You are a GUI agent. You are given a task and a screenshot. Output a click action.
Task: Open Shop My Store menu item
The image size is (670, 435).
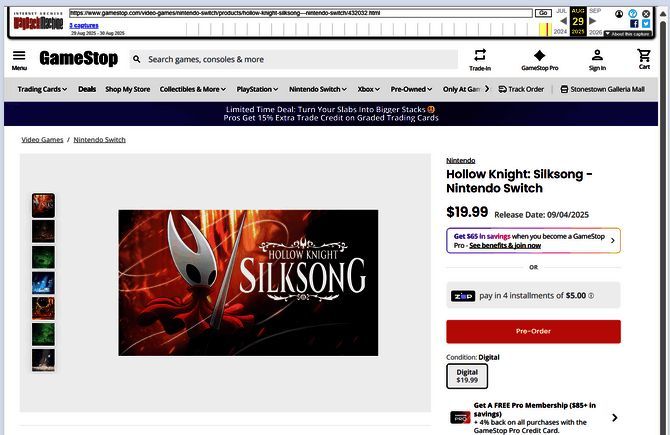coord(127,89)
